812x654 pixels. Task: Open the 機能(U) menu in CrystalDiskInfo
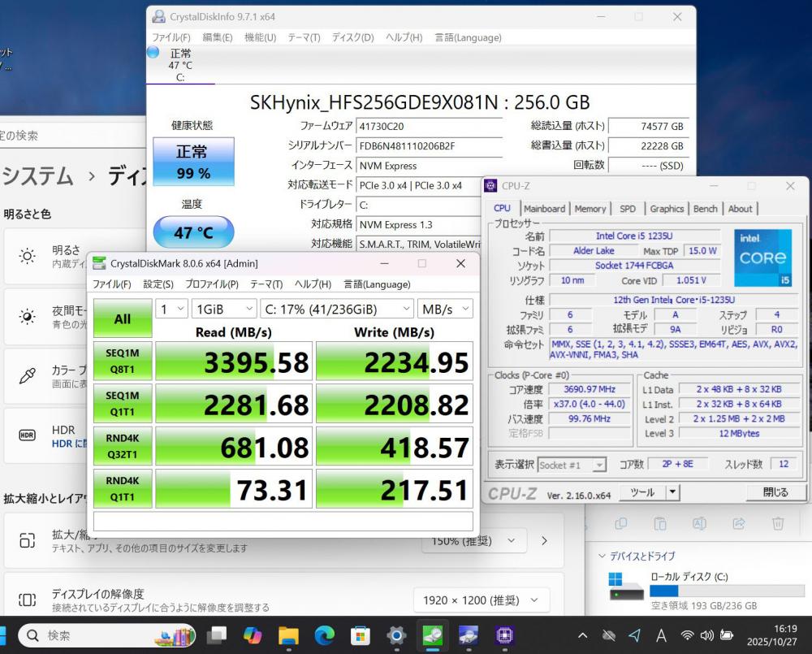pos(260,38)
